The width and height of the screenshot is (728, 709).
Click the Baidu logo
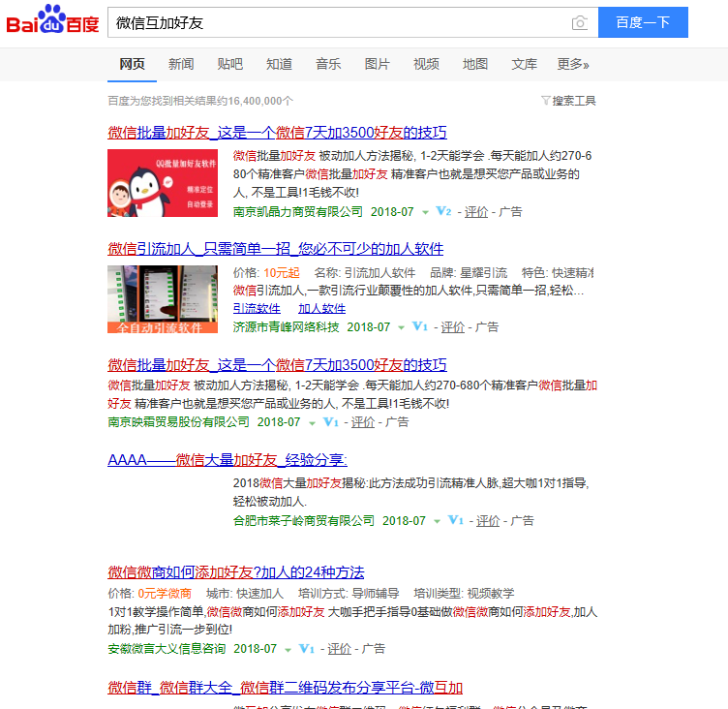coord(53,21)
